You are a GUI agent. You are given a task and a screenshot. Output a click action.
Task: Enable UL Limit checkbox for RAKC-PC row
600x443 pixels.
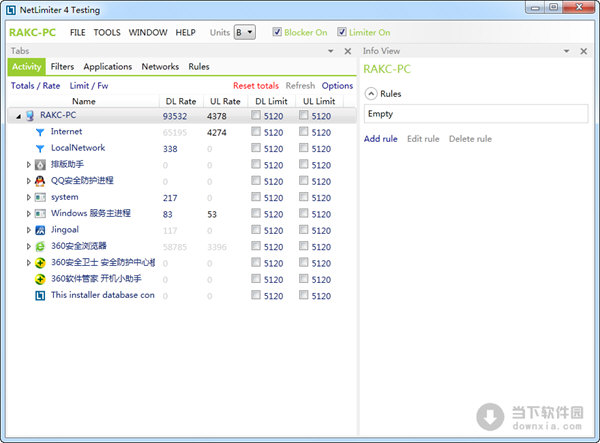pos(303,115)
